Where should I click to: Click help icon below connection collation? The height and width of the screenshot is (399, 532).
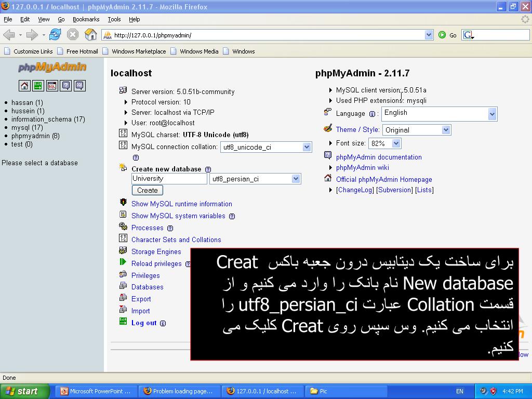click(136, 157)
